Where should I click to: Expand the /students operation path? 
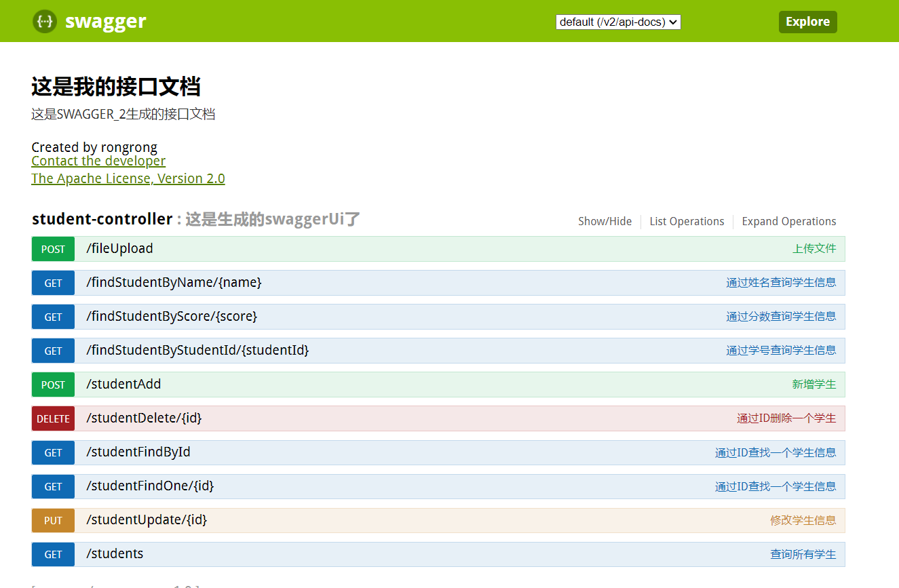115,553
